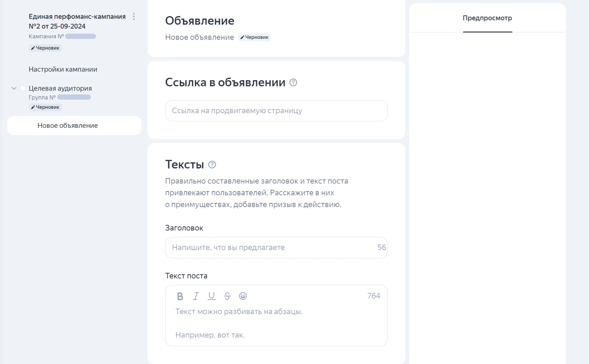Screen dimensions: 589x364
Task: Open help icon next to Ссылка в объявлении
Action: click(x=293, y=83)
